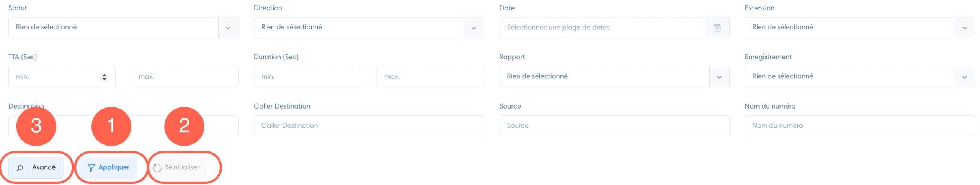Expand the Statut dropdown arrow

(228, 28)
